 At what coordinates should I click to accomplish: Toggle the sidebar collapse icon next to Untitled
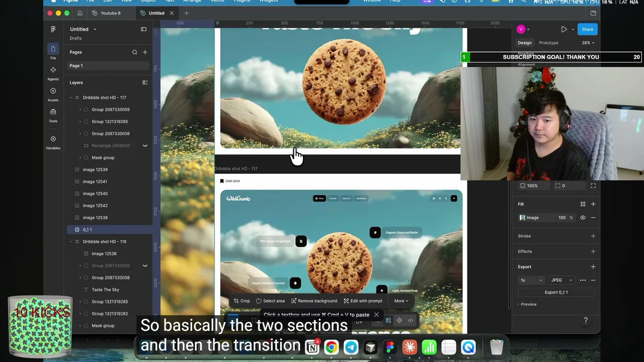click(143, 29)
